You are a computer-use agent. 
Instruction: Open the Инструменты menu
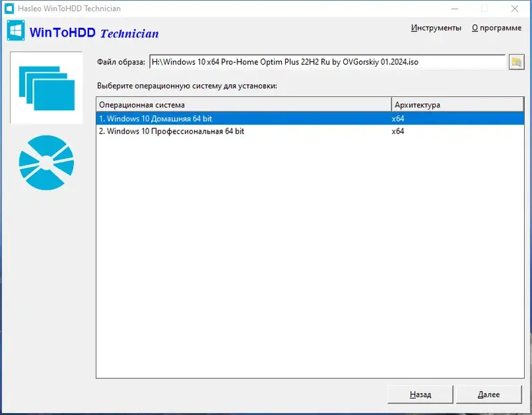(436, 28)
